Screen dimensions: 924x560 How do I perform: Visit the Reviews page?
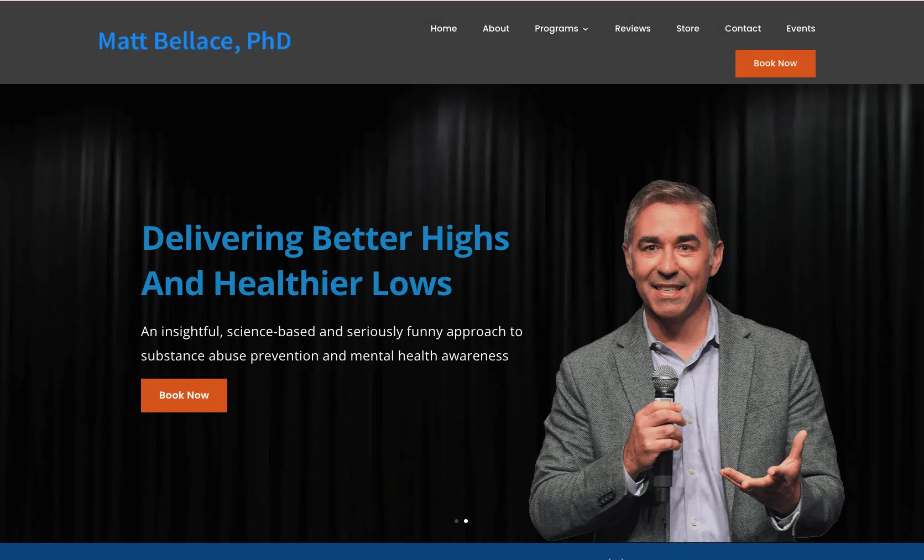click(x=633, y=28)
